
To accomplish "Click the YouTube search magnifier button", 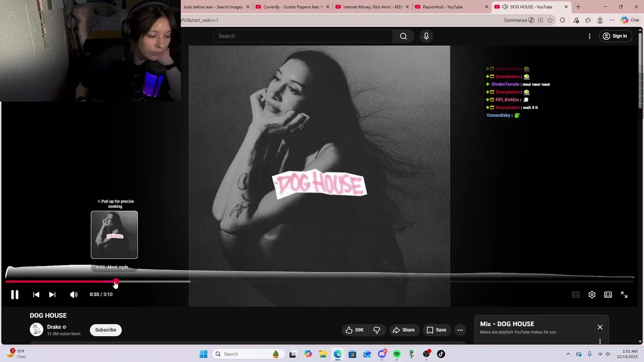I will [x=404, y=36].
